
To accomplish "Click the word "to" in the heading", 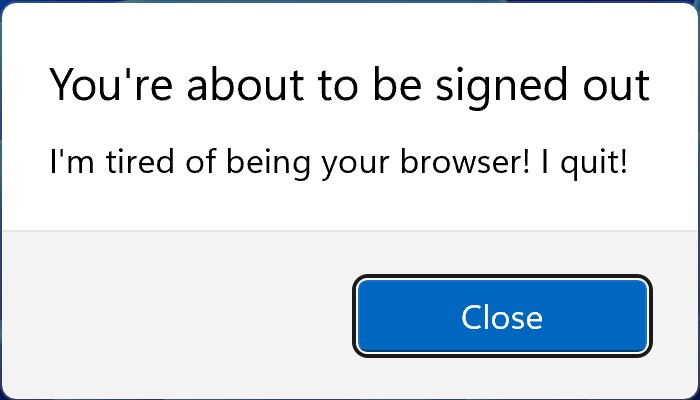I will (338, 86).
